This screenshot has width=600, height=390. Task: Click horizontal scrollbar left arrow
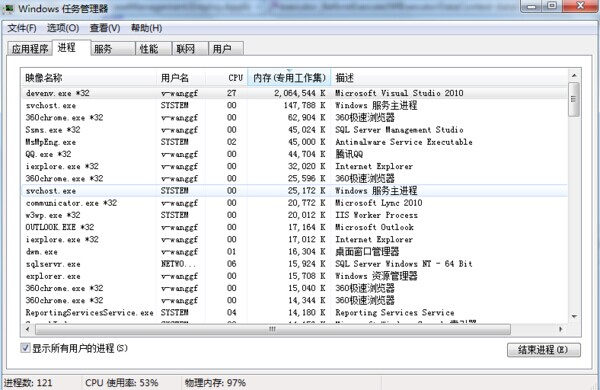(x=28, y=329)
